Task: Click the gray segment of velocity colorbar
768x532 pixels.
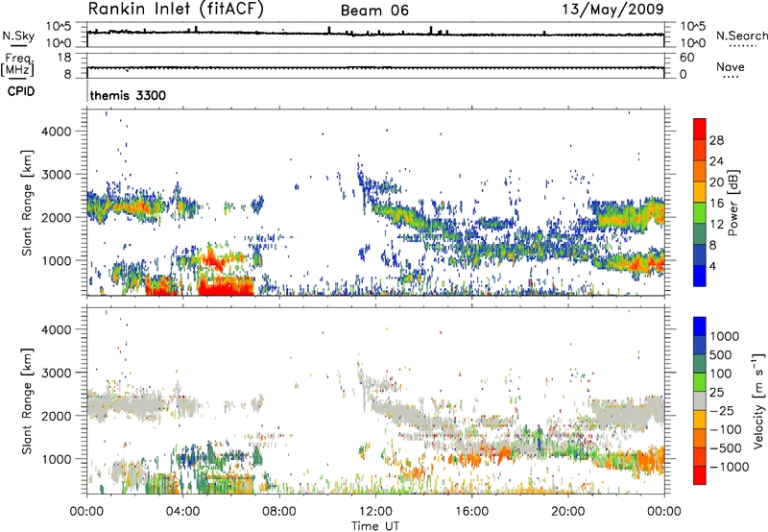Action: tap(700, 400)
